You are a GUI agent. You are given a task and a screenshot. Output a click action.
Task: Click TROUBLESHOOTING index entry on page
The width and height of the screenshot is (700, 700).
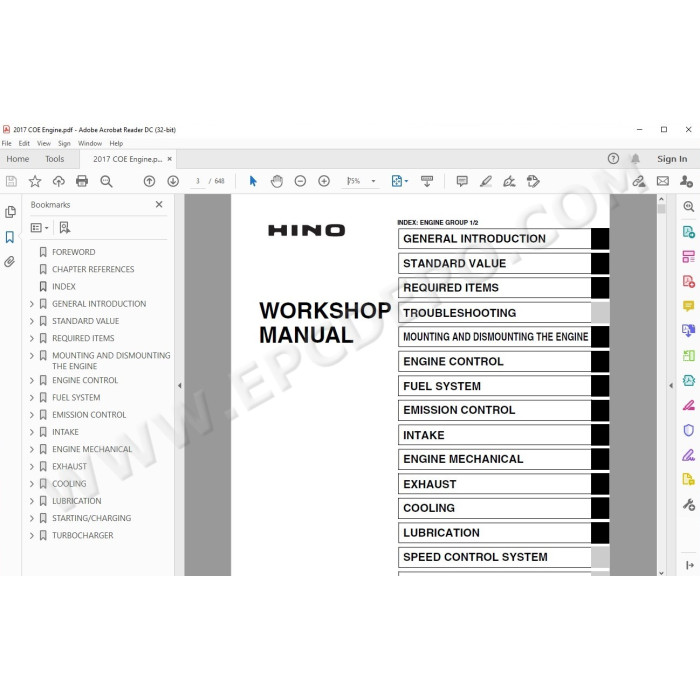[495, 312]
